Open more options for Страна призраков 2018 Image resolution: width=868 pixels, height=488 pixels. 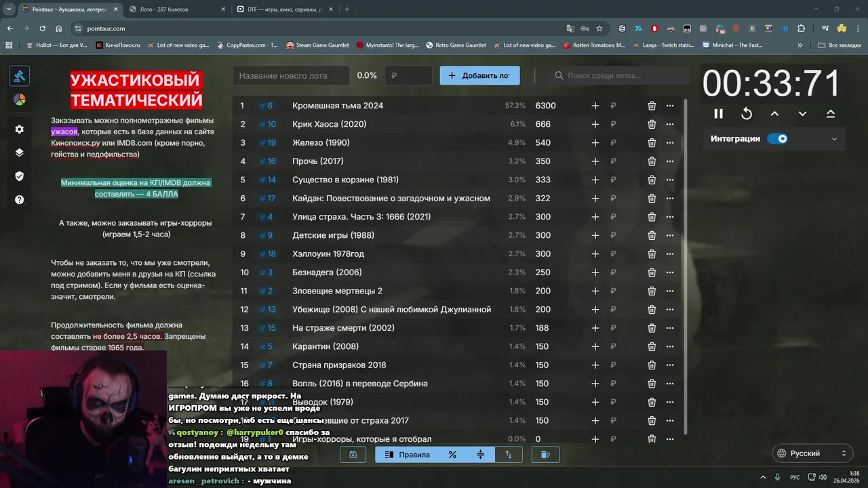point(670,365)
